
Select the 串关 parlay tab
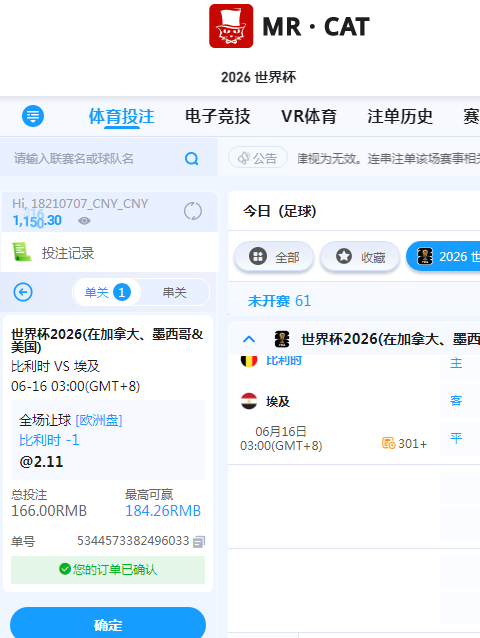[175, 292]
